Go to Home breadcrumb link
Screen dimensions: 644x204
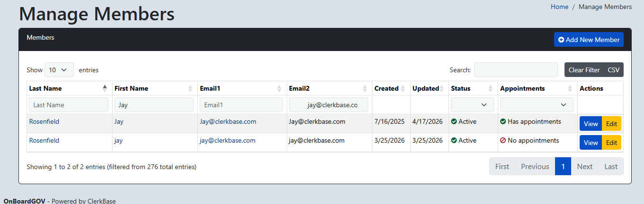(559, 7)
